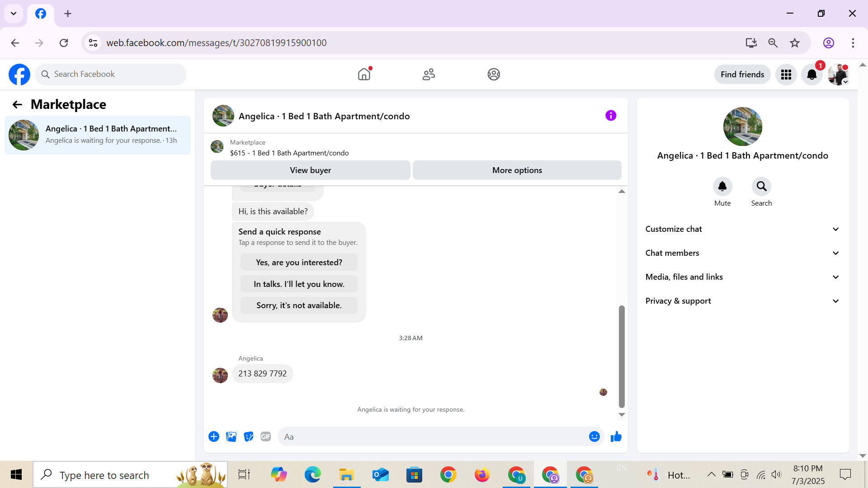Viewport: 868px width, 488px height.
Task: Open the emoji picker in message box
Action: (x=594, y=436)
